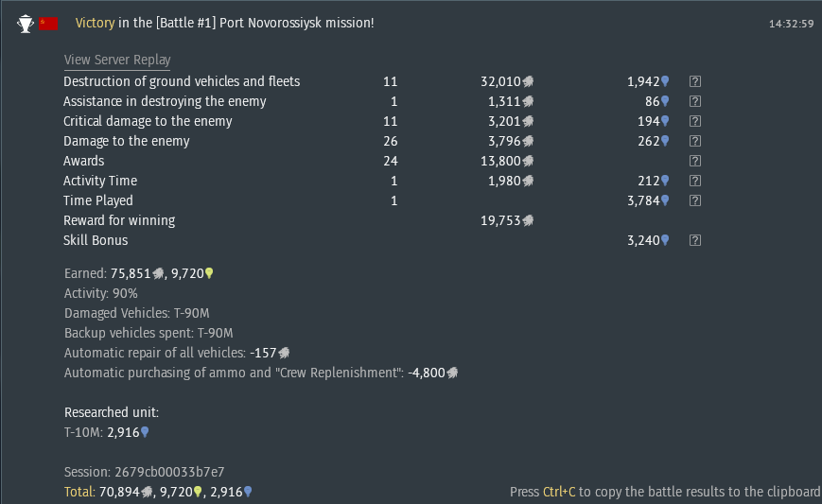Open help icon for Time Played row
This screenshot has width=822, height=504.
[x=695, y=200]
